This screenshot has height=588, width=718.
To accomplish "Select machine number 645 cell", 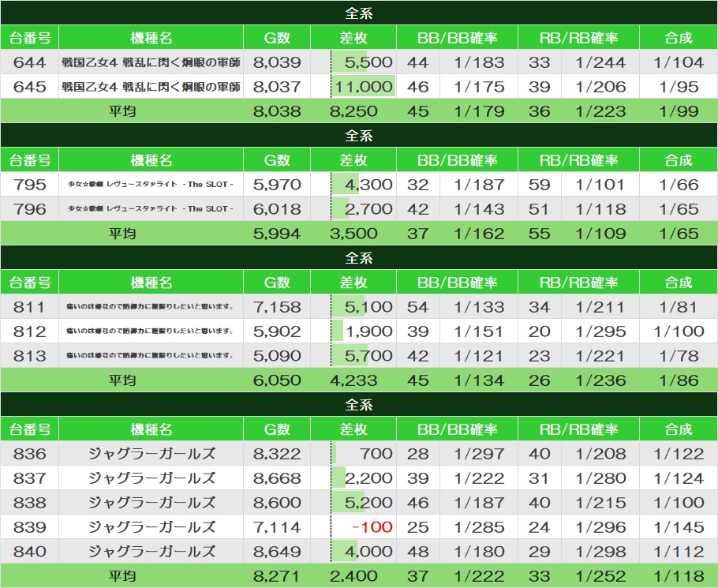I will [x=30, y=87].
